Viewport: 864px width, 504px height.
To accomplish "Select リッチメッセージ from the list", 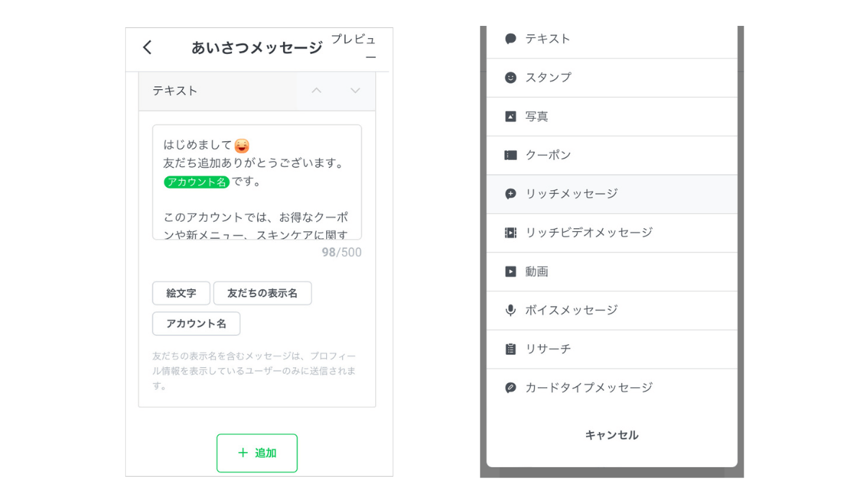I will (571, 194).
